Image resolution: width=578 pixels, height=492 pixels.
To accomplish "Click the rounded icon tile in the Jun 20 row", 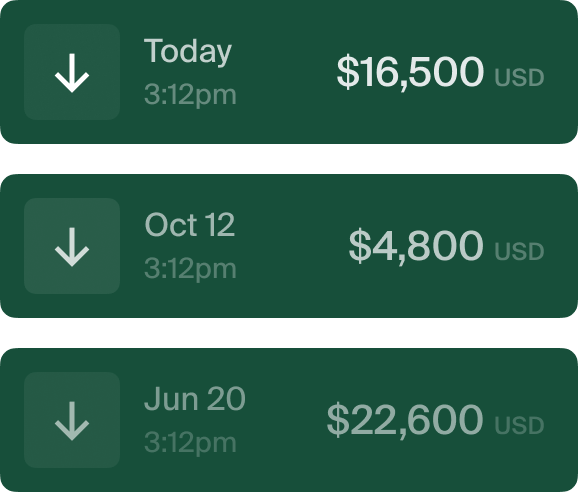I will 72,420.
